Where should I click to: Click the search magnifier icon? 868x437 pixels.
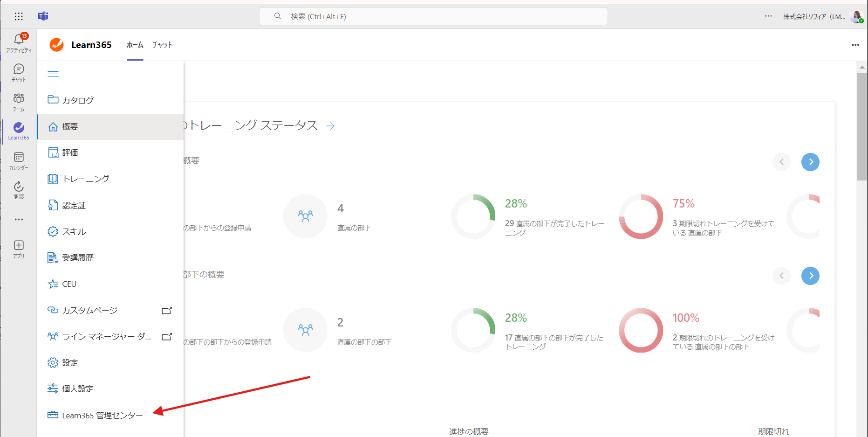[x=278, y=16]
